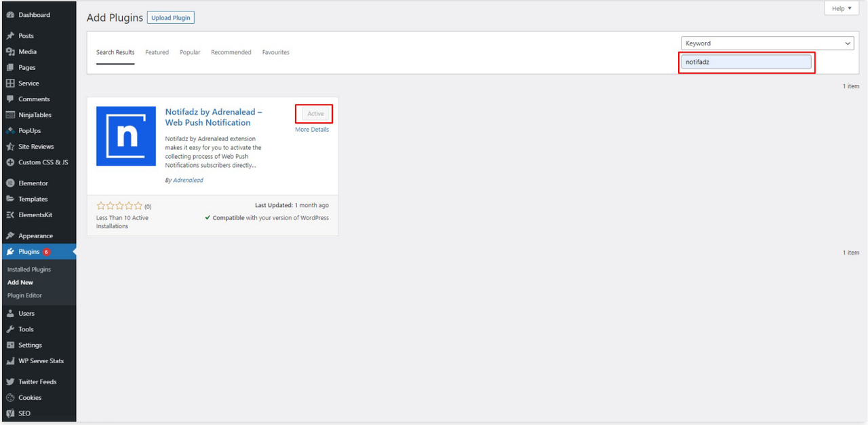The image size is (868, 425).
Task: Click the Elementor icon in sidebar
Action: tap(10, 183)
